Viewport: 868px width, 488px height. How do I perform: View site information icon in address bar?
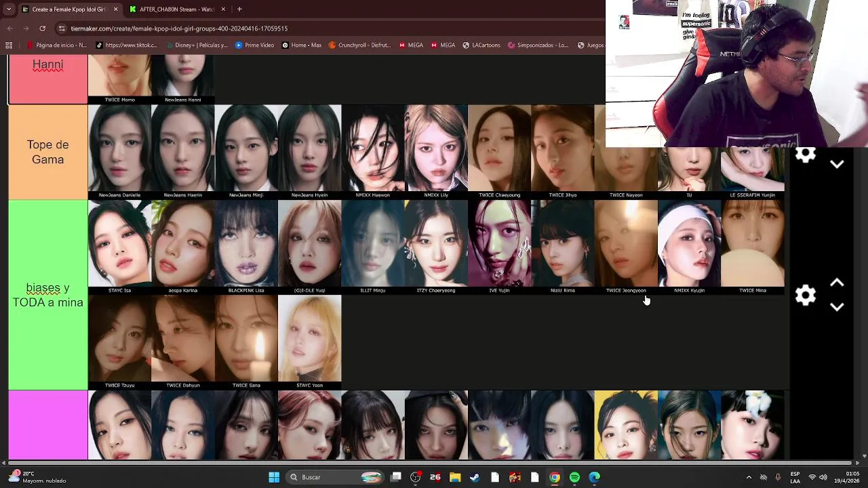(62, 28)
